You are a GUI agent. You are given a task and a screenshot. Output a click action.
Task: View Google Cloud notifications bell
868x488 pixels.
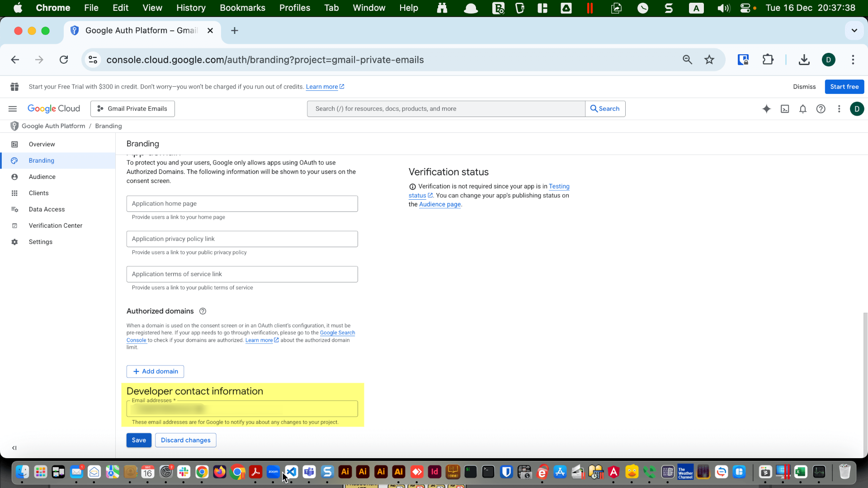pos(803,108)
